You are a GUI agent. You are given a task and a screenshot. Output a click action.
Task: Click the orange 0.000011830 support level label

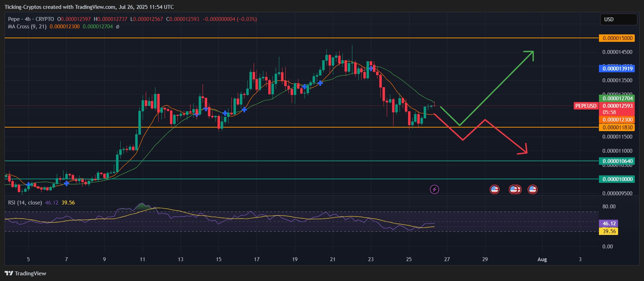(x=617, y=128)
